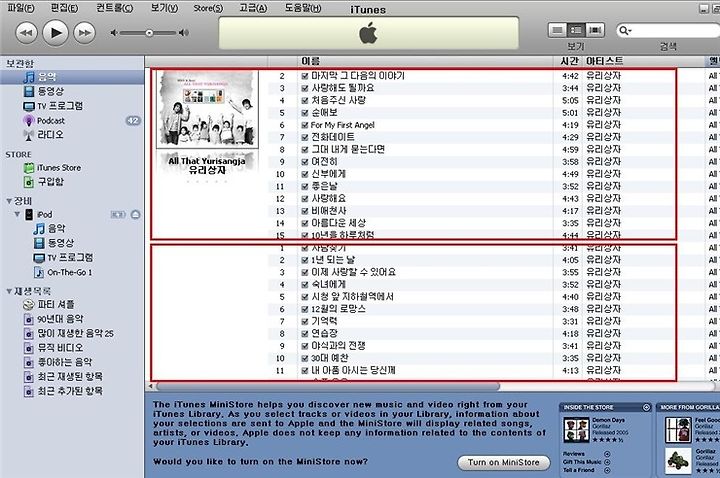This screenshot has width=720, height=478.
Task: Uncheck the track 전화데이트
Action: [305, 137]
